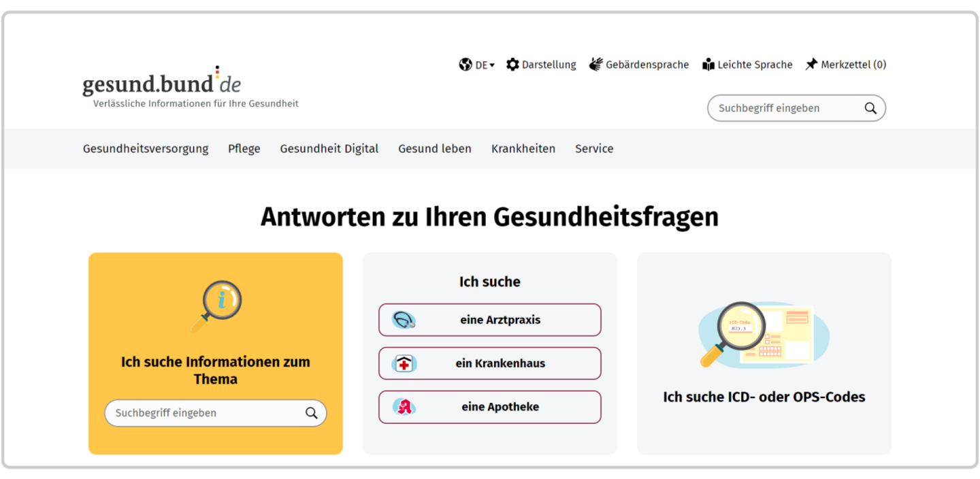
Task: Open Darstellung settings gear icon
Action: tap(512, 65)
